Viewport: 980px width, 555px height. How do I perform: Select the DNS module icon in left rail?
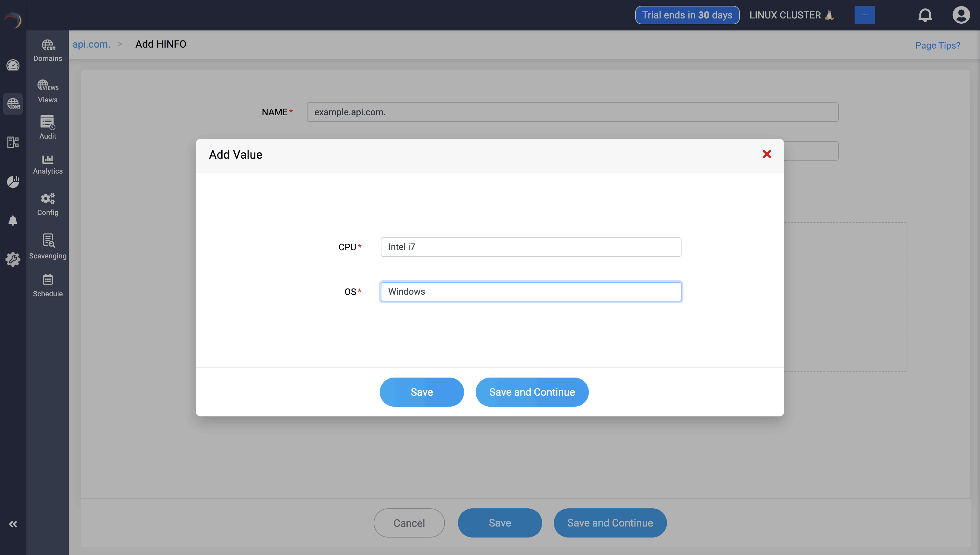pos(13,104)
